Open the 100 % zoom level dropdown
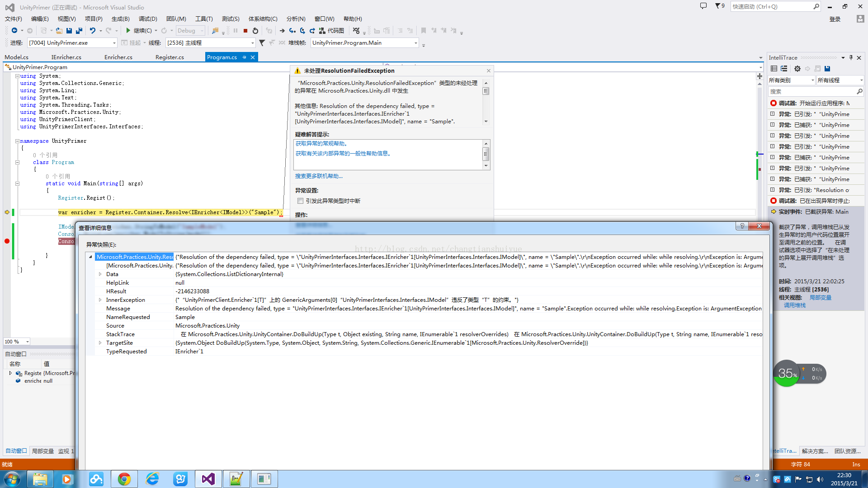Viewport: 868px width, 488px height. pos(17,342)
